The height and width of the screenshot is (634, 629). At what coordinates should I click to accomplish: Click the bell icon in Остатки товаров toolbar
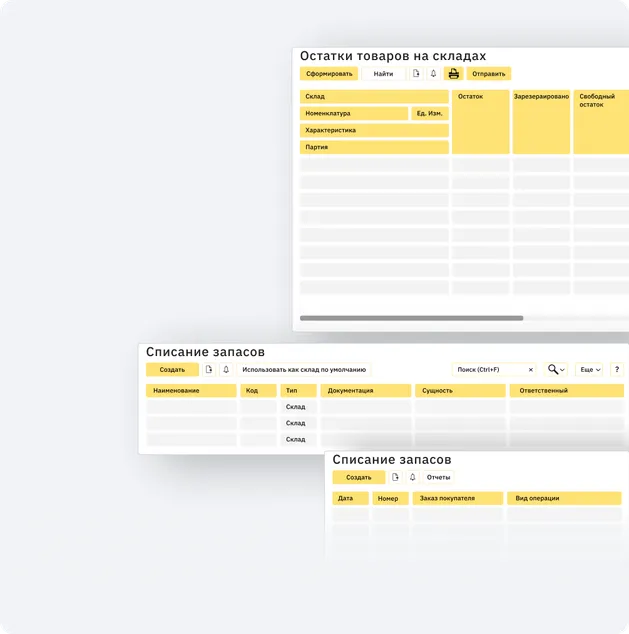point(433,74)
